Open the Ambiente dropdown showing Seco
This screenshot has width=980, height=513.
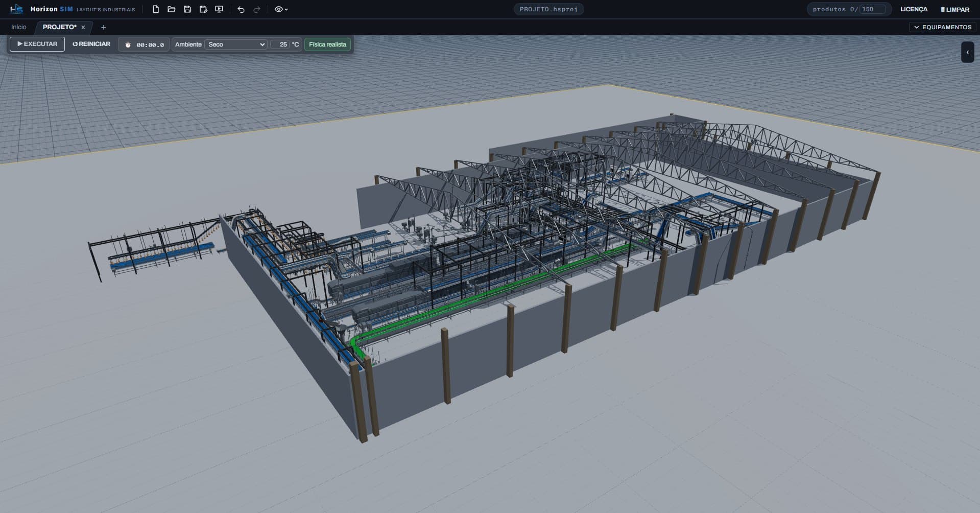pos(236,44)
